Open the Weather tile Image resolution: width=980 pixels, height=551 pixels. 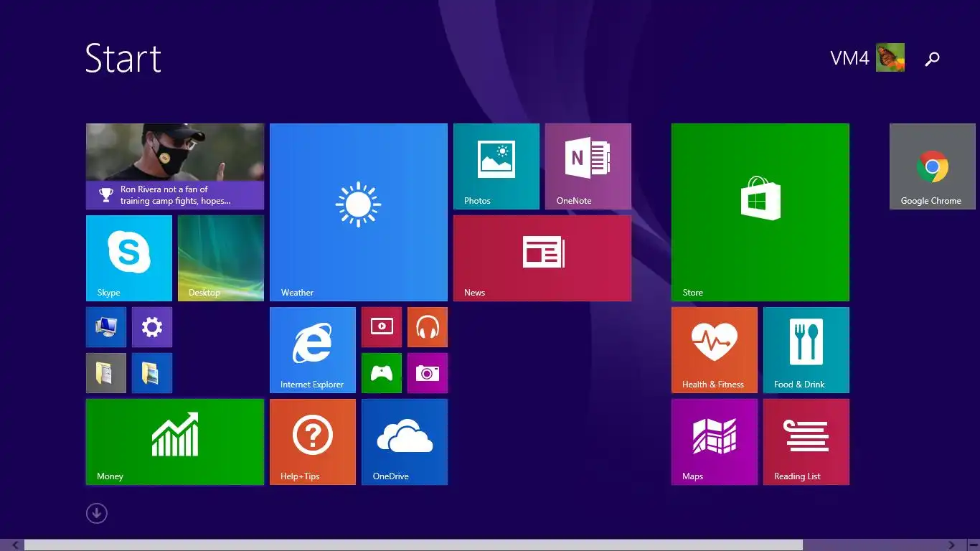pos(359,212)
